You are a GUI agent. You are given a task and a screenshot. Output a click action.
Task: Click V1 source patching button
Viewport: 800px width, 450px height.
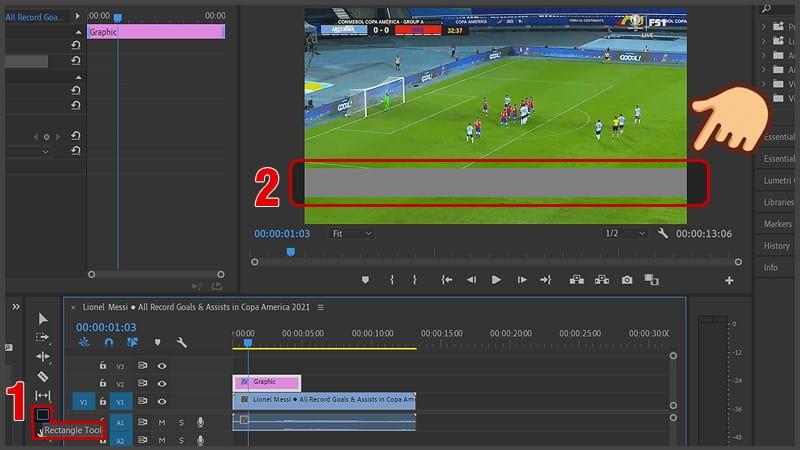pyautogui.click(x=84, y=402)
